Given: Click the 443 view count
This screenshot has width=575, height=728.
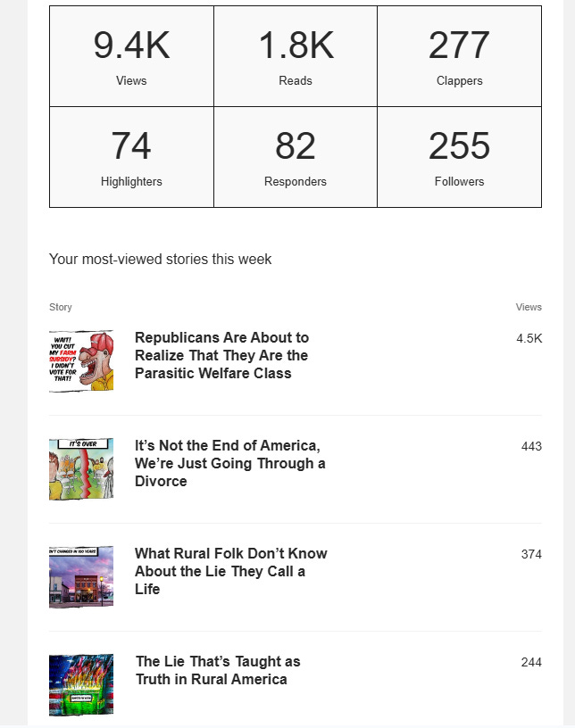Looking at the screenshot, I should click(531, 446).
